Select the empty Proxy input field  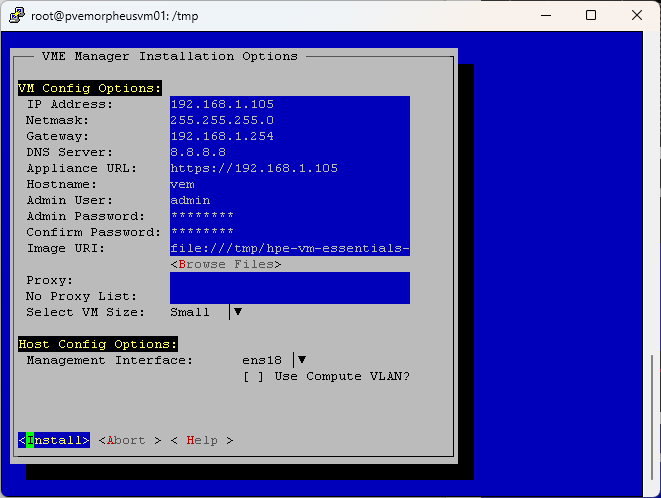tap(289, 280)
